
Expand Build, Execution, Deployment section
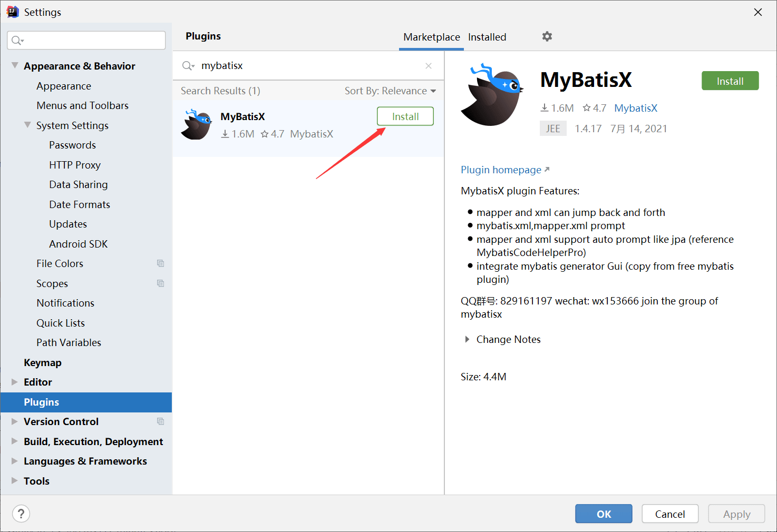(x=15, y=441)
